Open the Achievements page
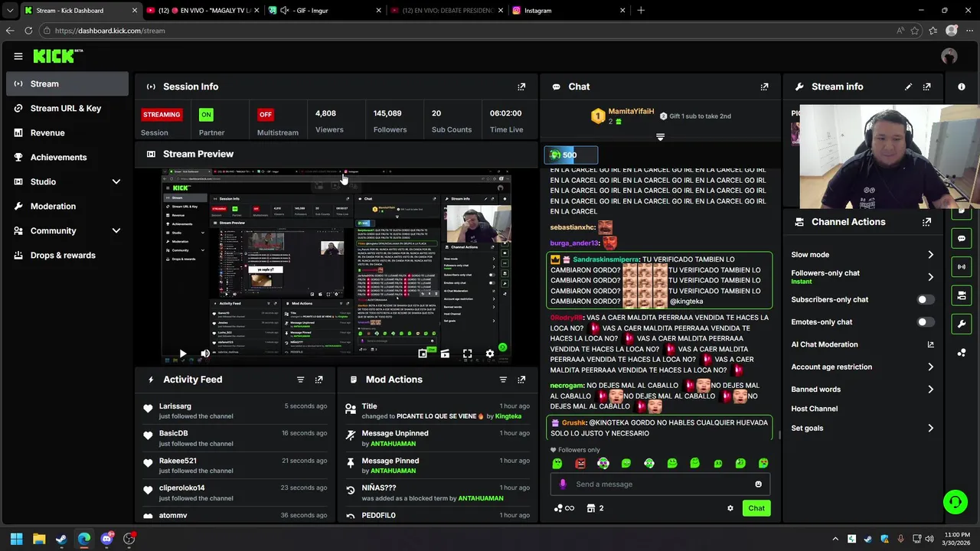The height and width of the screenshot is (551, 980). [67, 157]
